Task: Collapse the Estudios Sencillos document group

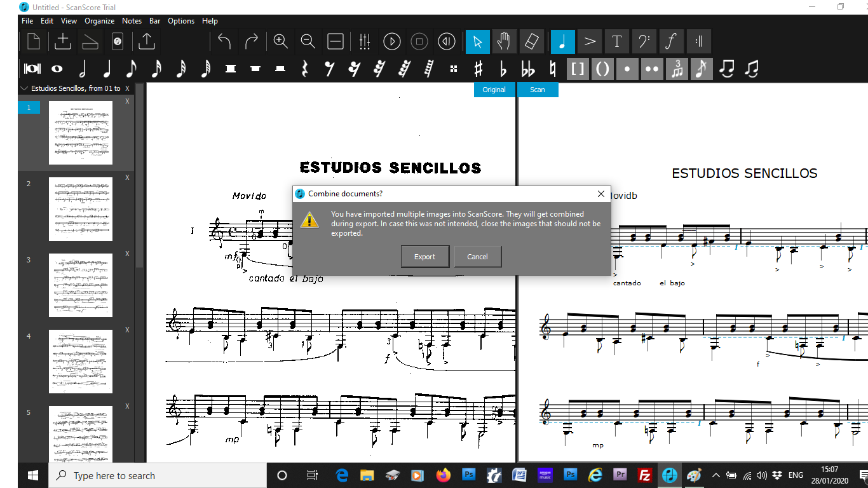Action: (x=24, y=88)
